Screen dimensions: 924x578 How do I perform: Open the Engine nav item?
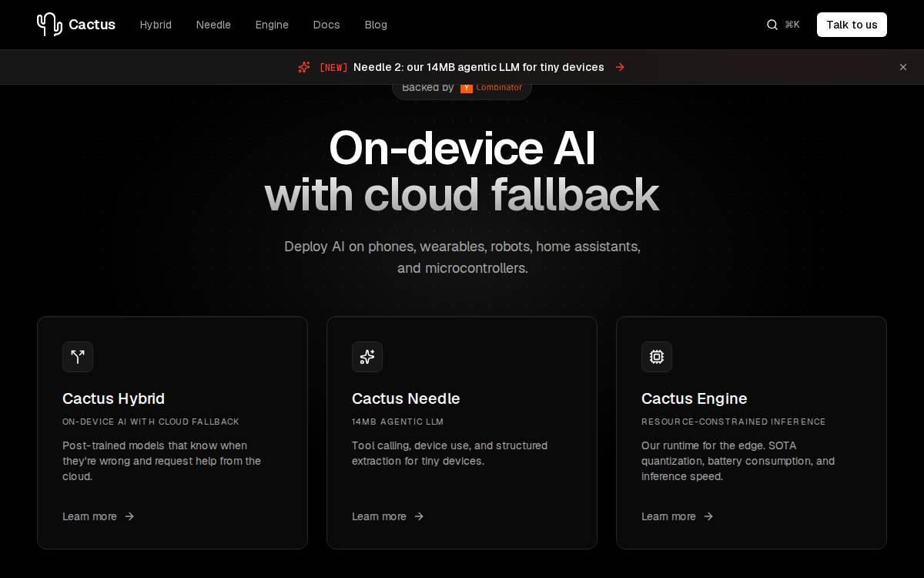click(272, 25)
